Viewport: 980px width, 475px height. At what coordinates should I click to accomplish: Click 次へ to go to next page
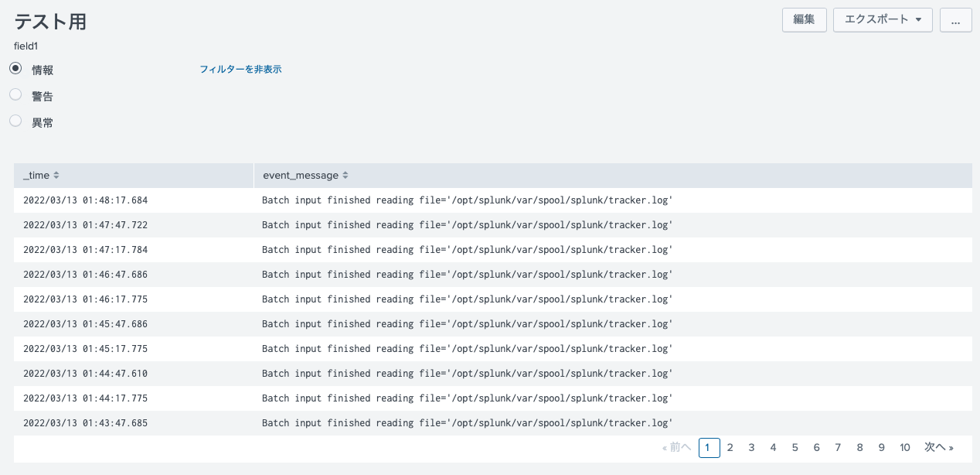click(938, 447)
